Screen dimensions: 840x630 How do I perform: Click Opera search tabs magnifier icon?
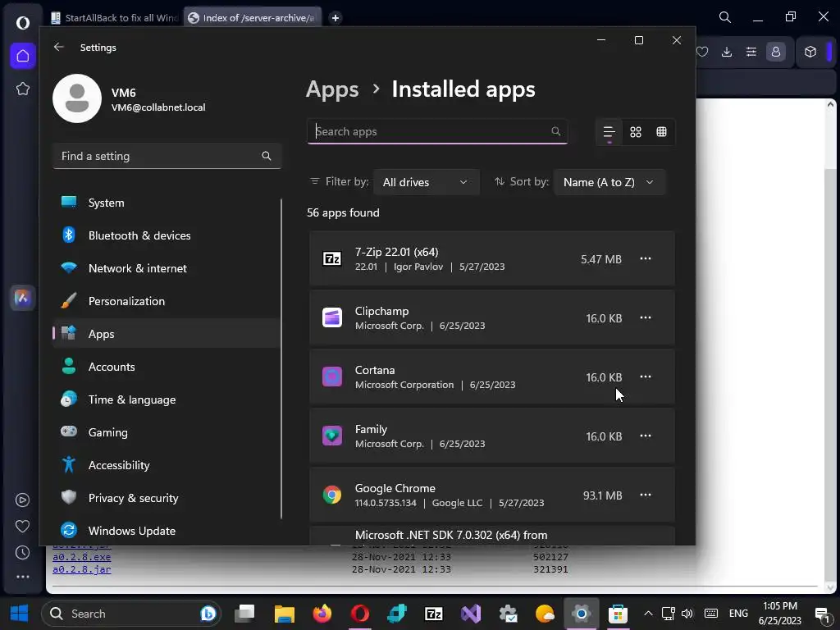725,17
